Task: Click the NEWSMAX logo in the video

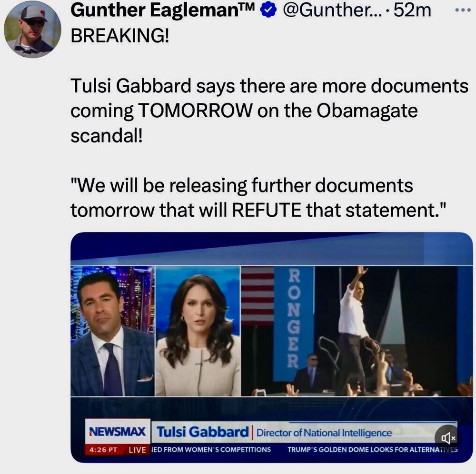Action: (118, 432)
